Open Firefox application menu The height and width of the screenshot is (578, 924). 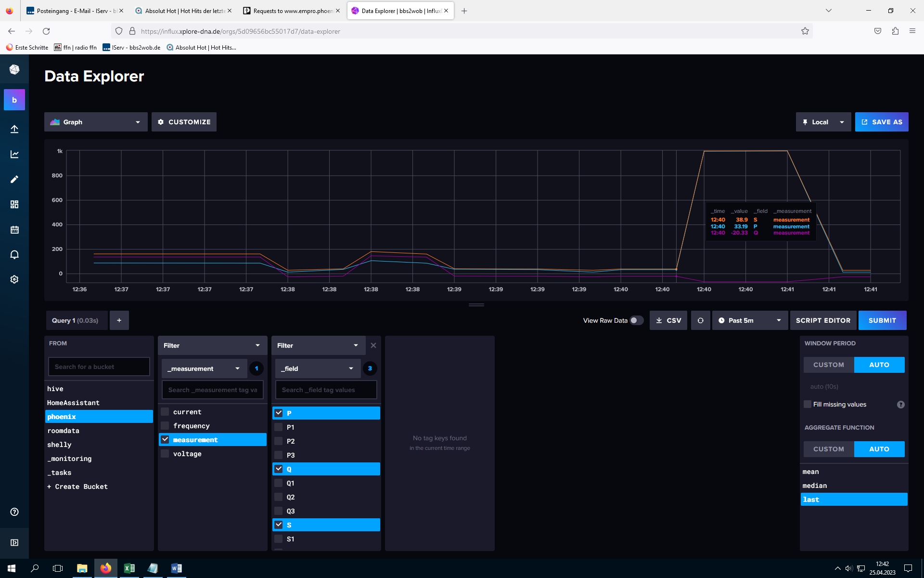tap(912, 31)
